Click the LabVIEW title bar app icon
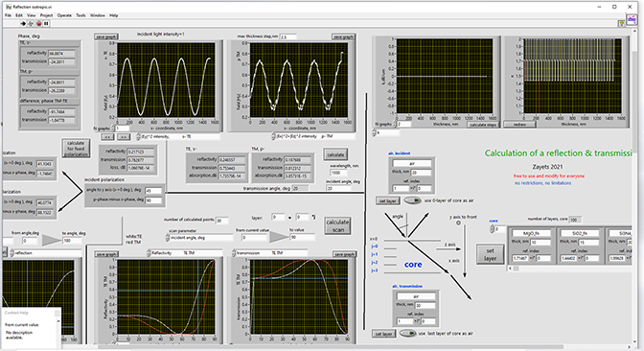Image resolution: width=644 pixels, height=351 pixels. coord(9,7)
